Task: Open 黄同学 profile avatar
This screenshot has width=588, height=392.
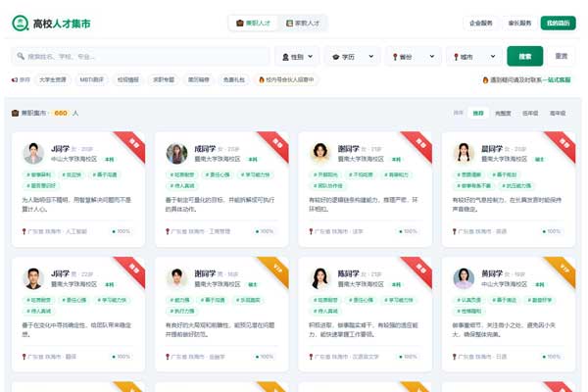Action: point(464,278)
